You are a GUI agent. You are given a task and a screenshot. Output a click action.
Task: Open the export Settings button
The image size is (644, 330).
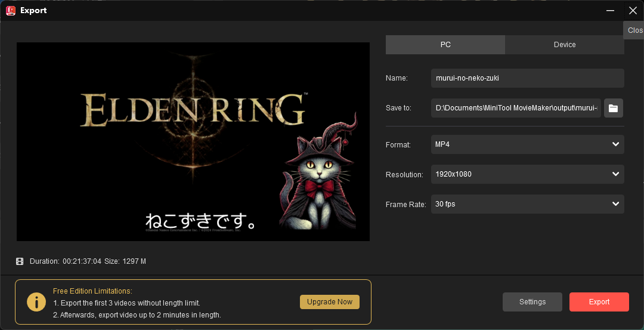point(532,302)
